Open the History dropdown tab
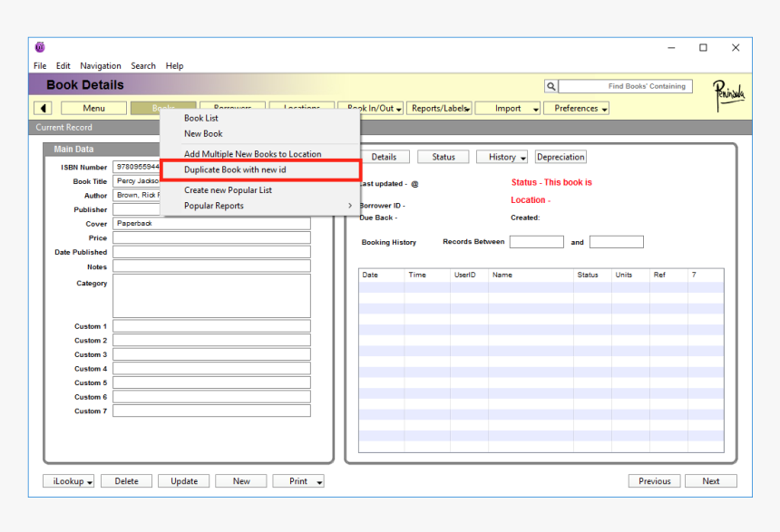This screenshot has height=532, width=780. (502, 157)
